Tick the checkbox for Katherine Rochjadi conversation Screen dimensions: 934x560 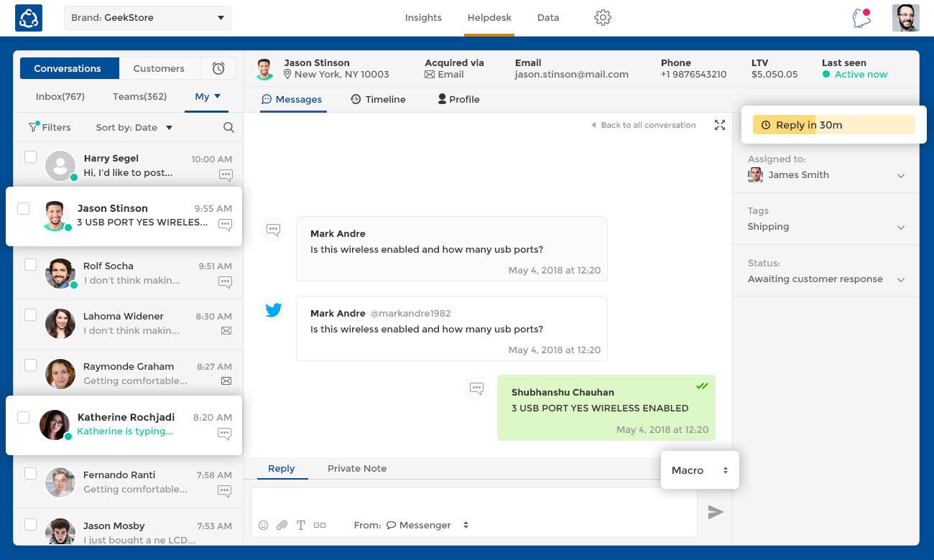pyautogui.click(x=24, y=417)
